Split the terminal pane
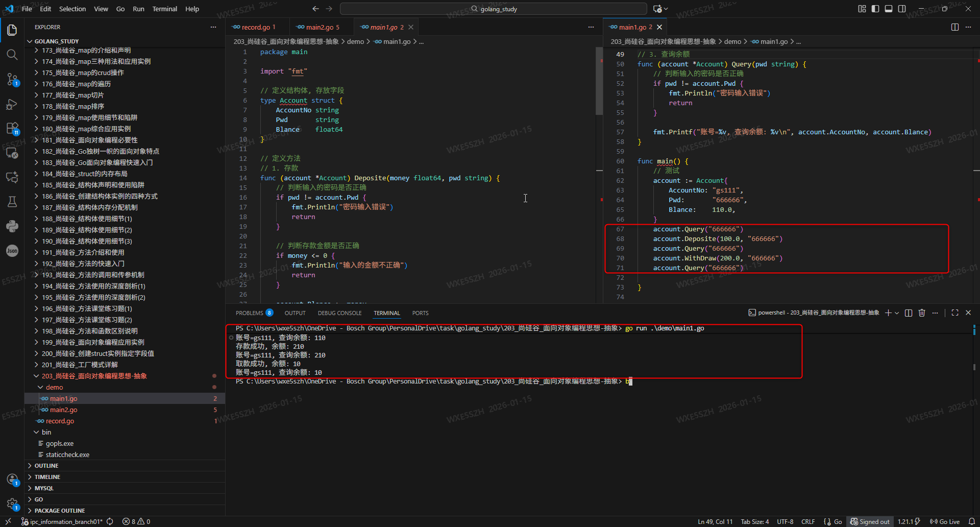This screenshot has width=980, height=527. pos(909,313)
